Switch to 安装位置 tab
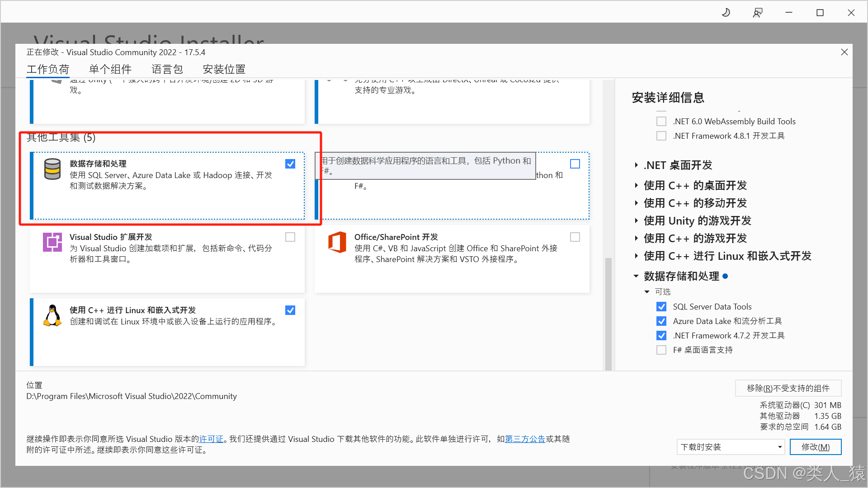868x488 pixels. tap(224, 69)
